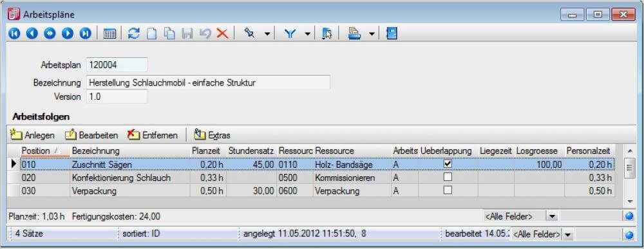The width and height of the screenshot is (644, 249).
Task: Click scrollbar up arrow in table
Action: click(630, 151)
